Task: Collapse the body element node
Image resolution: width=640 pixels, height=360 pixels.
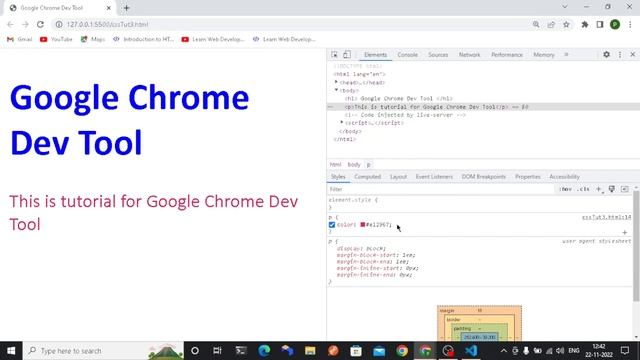Action: (336, 90)
